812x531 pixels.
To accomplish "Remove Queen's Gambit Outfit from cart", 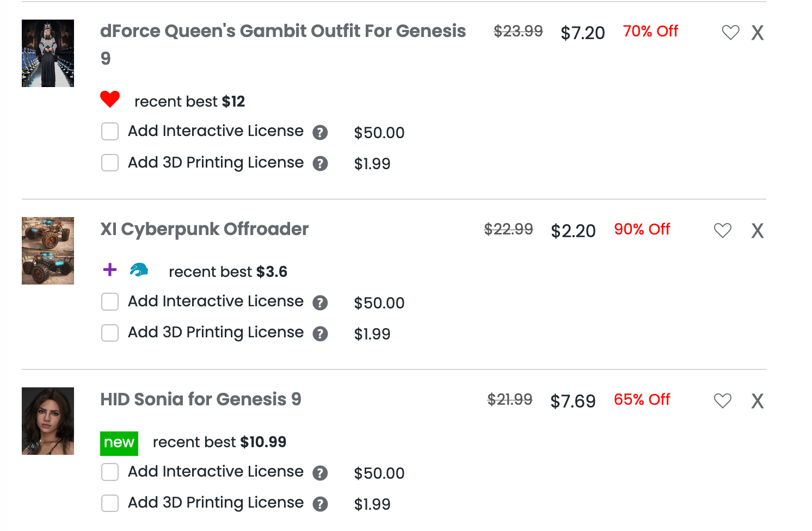I will (x=757, y=33).
